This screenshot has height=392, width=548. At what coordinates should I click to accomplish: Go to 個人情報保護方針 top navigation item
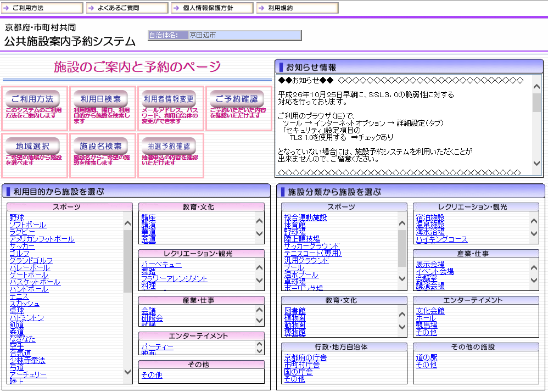click(x=213, y=8)
